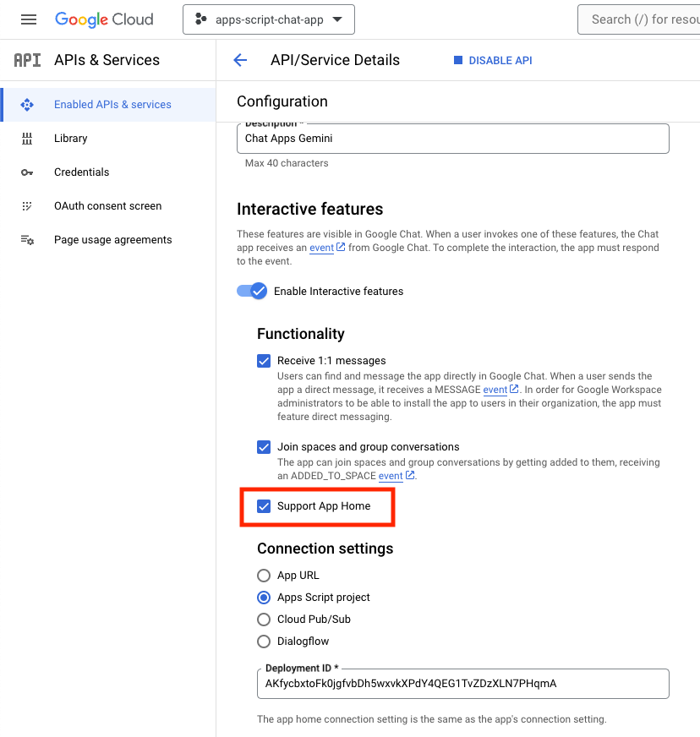The width and height of the screenshot is (700, 737).
Task: Click the Credentials key icon
Action: (27, 172)
